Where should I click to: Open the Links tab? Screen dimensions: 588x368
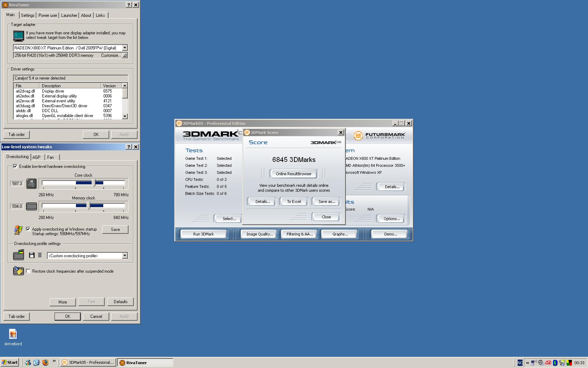[100, 15]
